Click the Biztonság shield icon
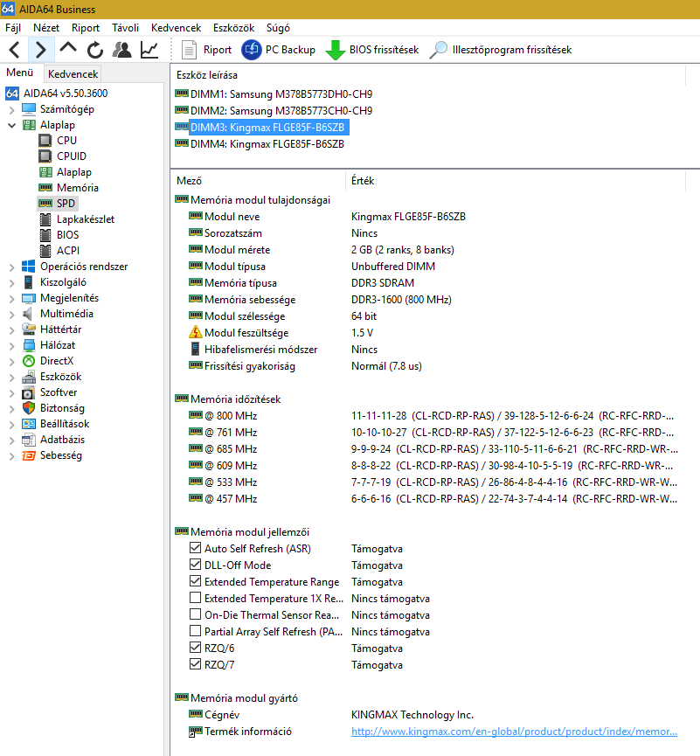The width and height of the screenshot is (700, 756). [29, 408]
